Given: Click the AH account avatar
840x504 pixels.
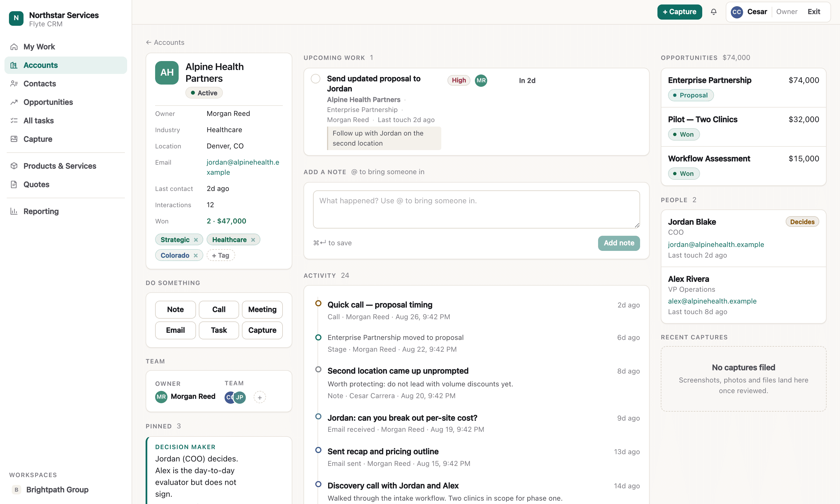Looking at the screenshot, I should click(x=167, y=73).
